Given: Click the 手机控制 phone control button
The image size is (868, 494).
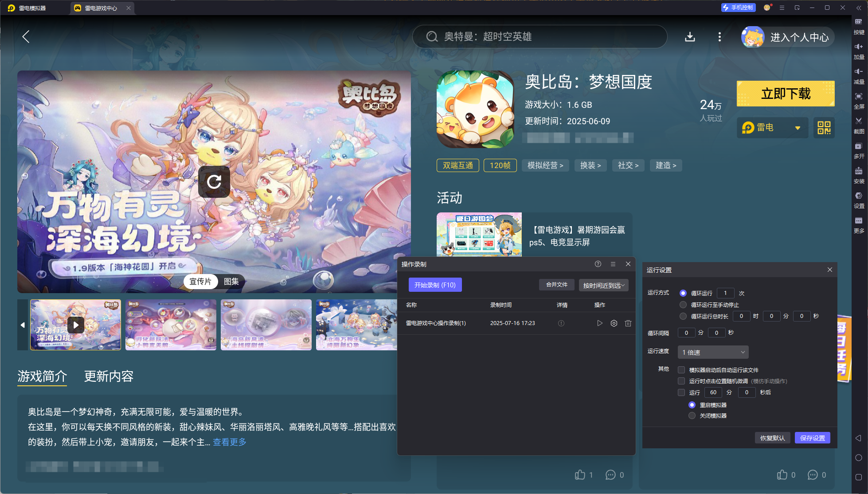Looking at the screenshot, I should [x=738, y=8].
